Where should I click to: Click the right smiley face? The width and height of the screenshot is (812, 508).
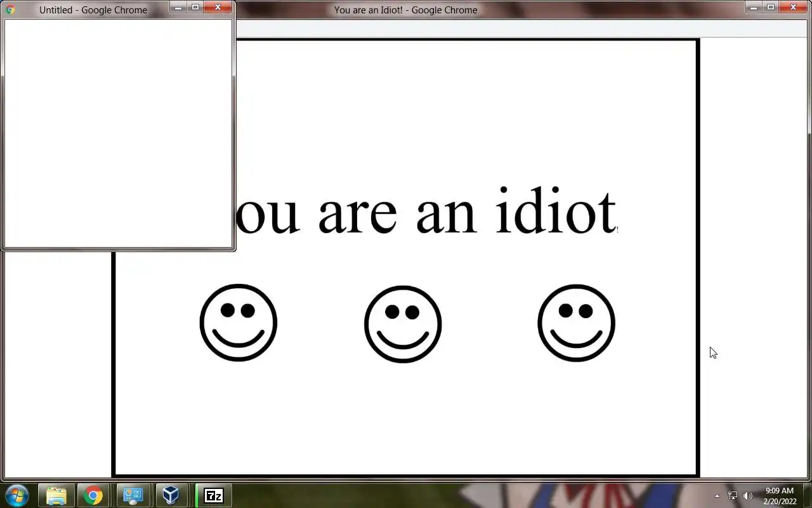576,323
